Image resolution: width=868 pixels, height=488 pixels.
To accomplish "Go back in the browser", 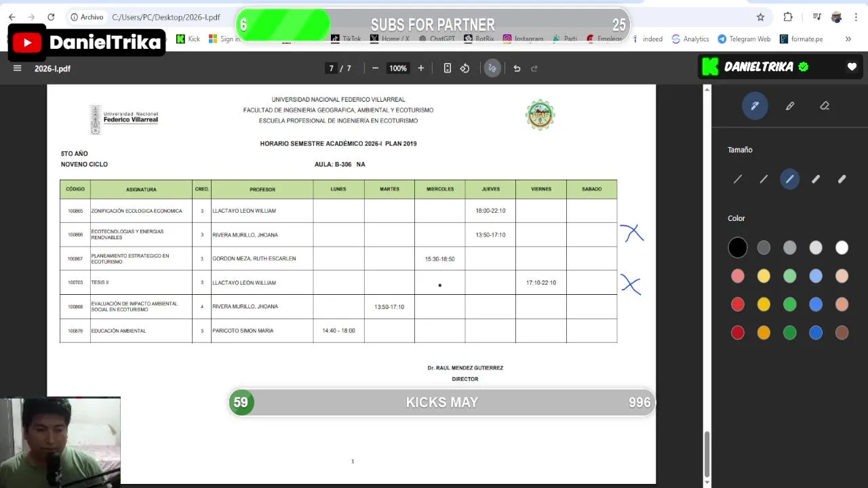I will coord(12,17).
